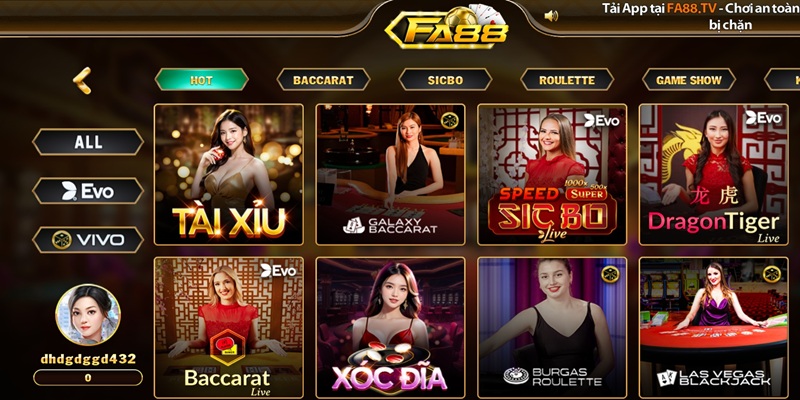Click the balance field showing 0

tap(88, 378)
